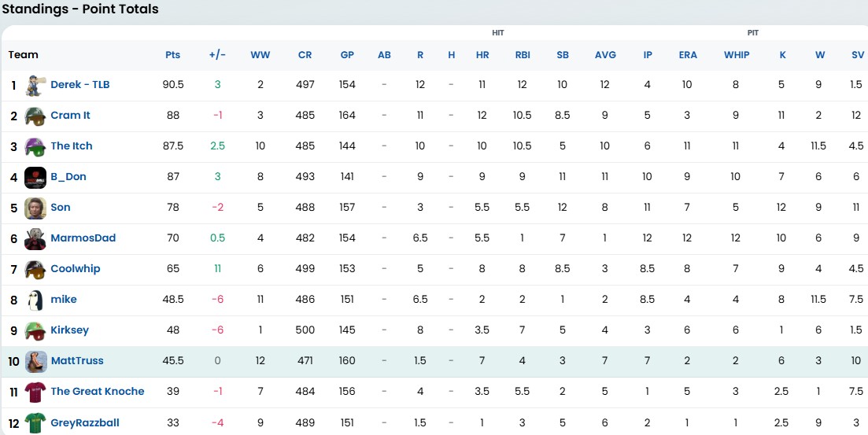Open MattTruss team link
The height and width of the screenshot is (435, 868).
(x=76, y=361)
